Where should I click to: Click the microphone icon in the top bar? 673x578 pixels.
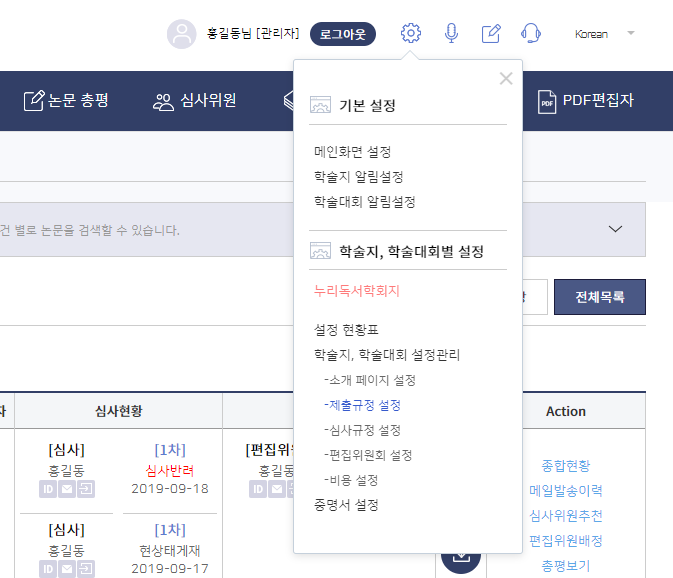pos(451,33)
